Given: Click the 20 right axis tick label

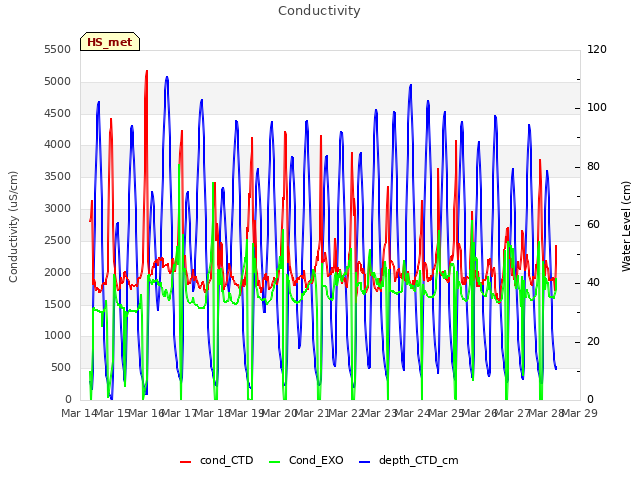Looking at the screenshot, I should pos(593,341).
